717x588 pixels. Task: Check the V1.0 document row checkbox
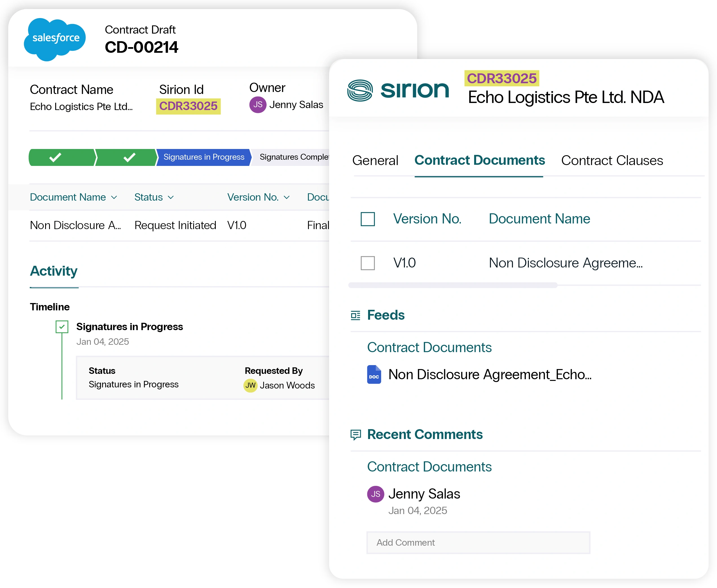coord(368,263)
